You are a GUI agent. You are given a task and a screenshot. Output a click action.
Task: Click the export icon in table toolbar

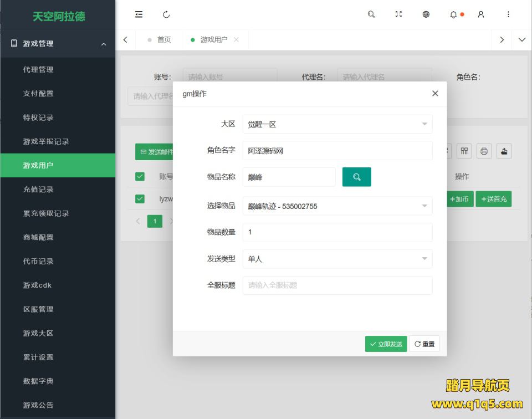pyautogui.click(x=503, y=151)
